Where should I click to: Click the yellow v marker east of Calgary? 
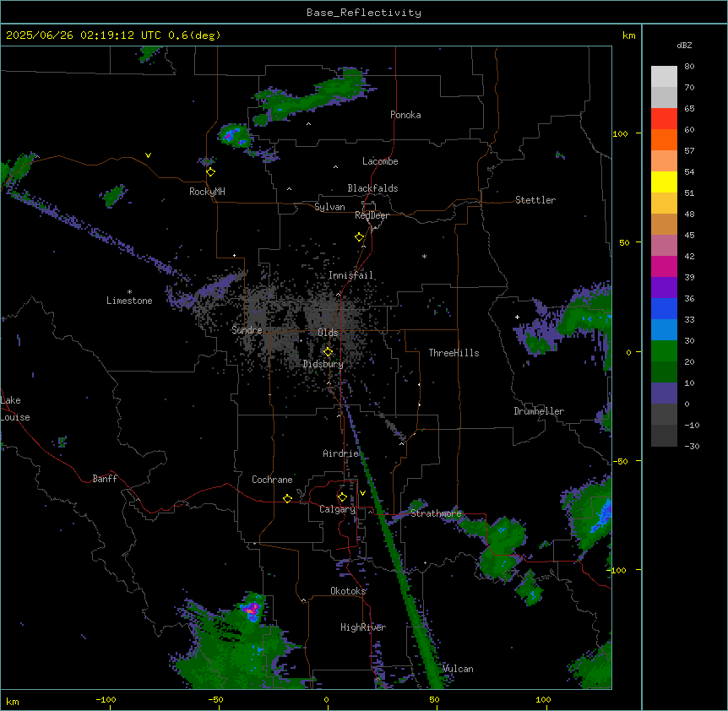362,493
